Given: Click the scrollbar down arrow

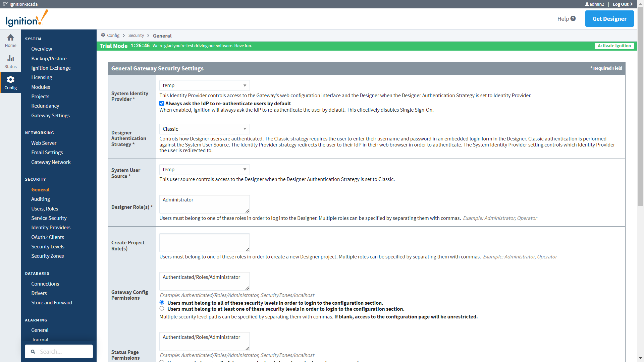Looking at the screenshot, I should (x=641, y=358).
